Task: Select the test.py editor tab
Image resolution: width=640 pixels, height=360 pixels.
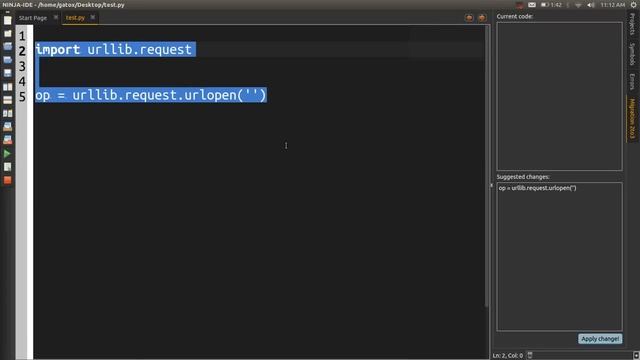Action: point(75,18)
